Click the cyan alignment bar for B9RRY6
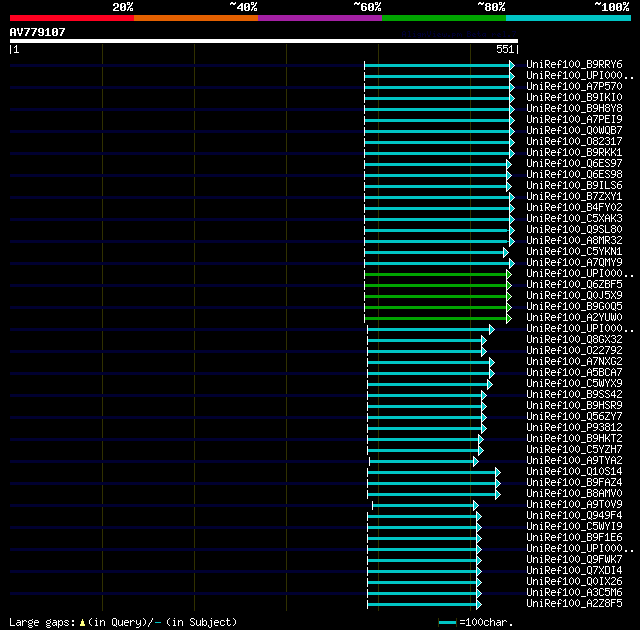This screenshot has height=630, width=640. [437, 65]
